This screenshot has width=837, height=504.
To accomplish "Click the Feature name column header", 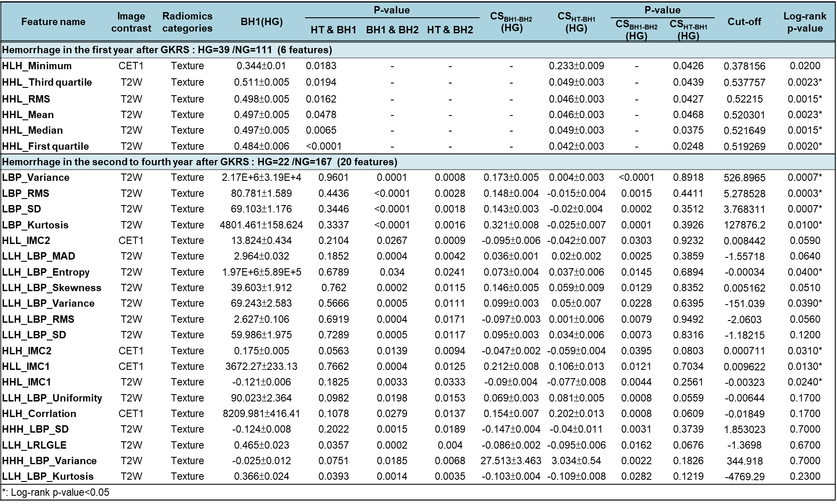I will coord(53,22).
